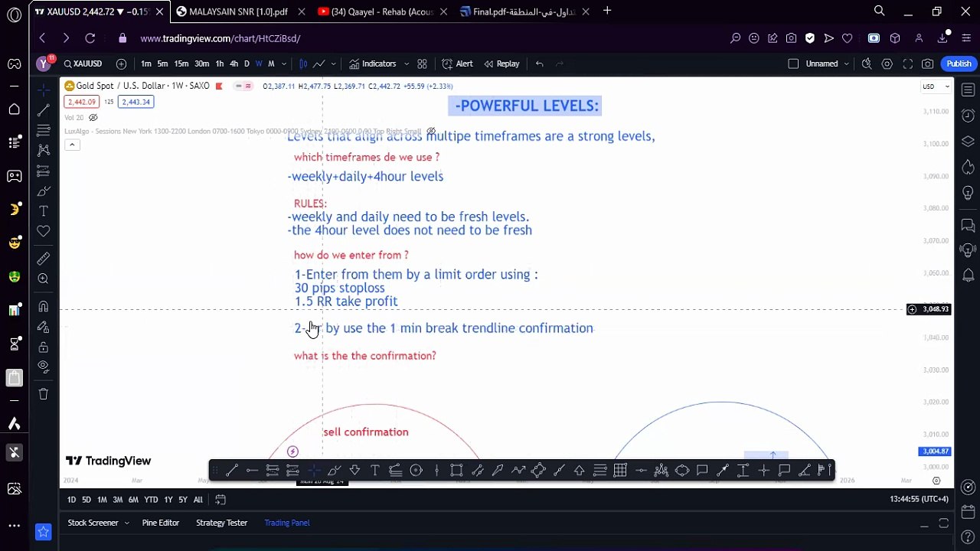Undo the last chart action
The width and height of the screenshot is (980, 551).
(x=539, y=64)
